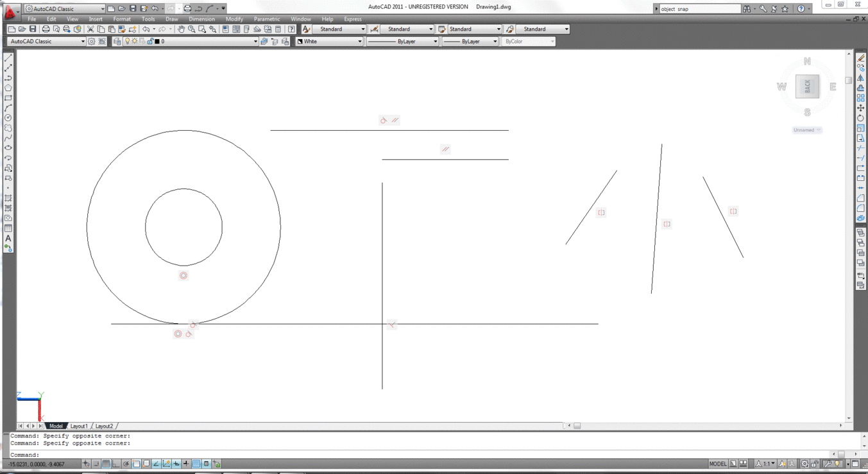Click the Cut scissors icon
Image resolution: width=868 pixels, height=474 pixels.
click(90, 29)
